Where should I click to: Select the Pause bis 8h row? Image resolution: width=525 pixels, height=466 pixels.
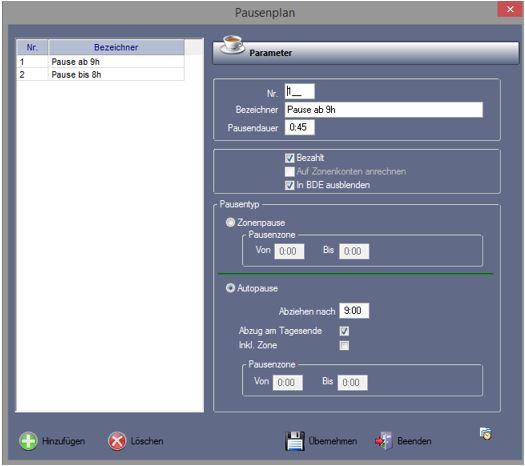tap(100, 74)
